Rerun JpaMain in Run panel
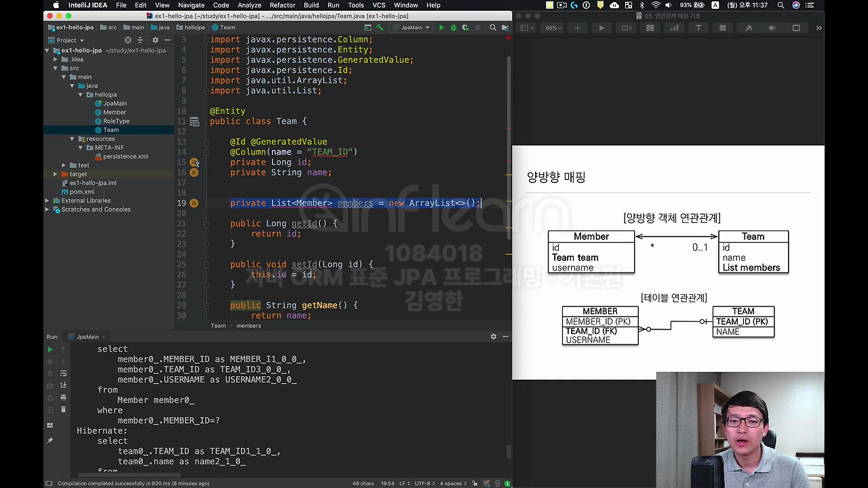 [x=50, y=350]
